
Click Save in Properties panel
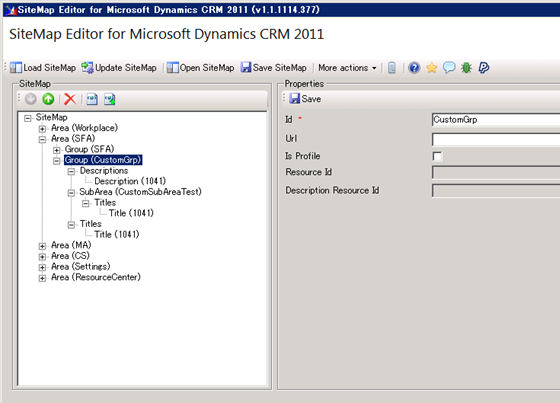pos(305,99)
